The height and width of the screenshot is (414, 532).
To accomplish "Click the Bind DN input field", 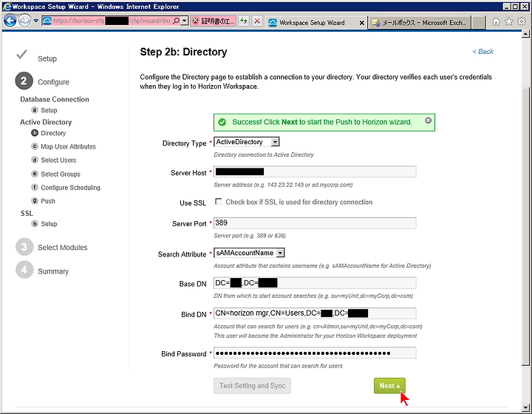I will tap(315, 313).
